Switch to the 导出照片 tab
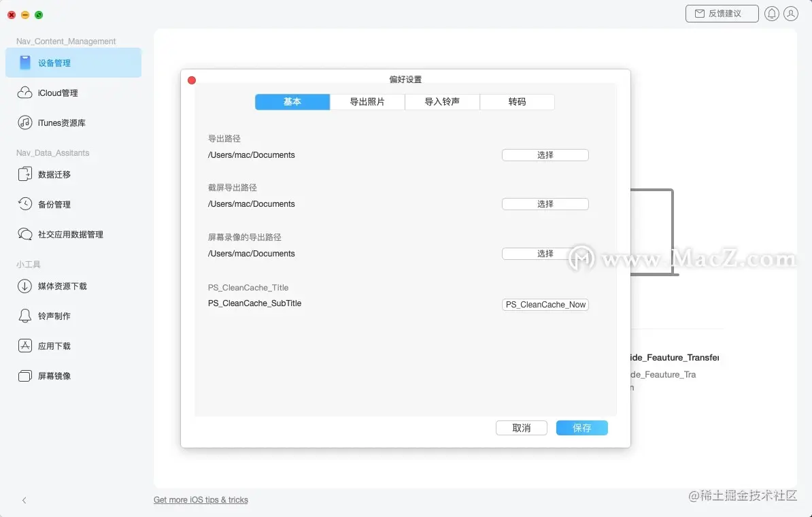Screen dimensions: 812x517 tap(367, 101)
